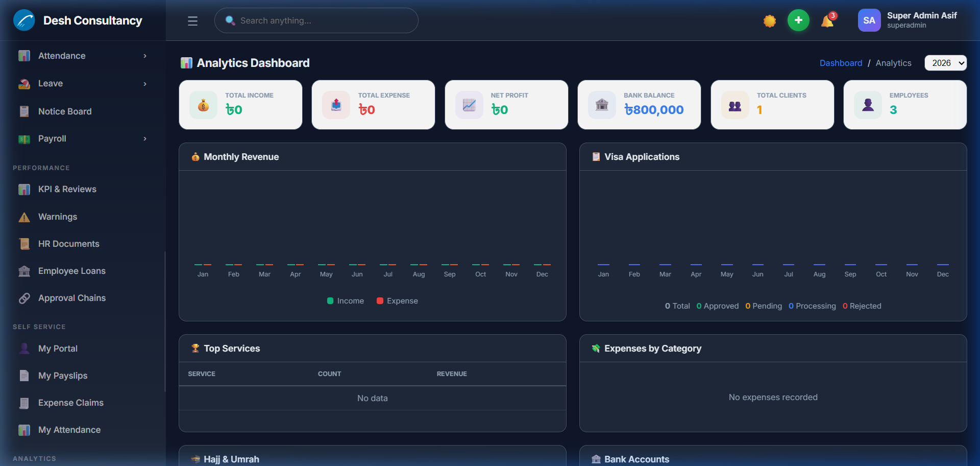Switch theme using the sun icon
980x466 pixels.
[770, 21]
